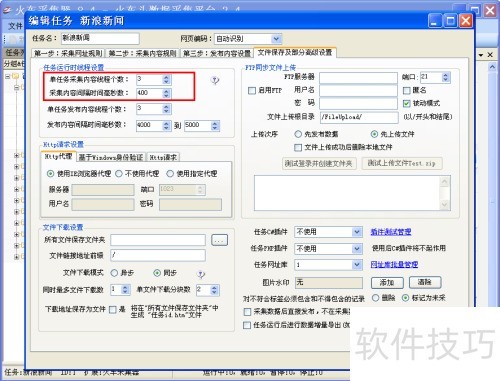Select 先上传文件 upload order
500x381 pixels.
click(374, 134)
